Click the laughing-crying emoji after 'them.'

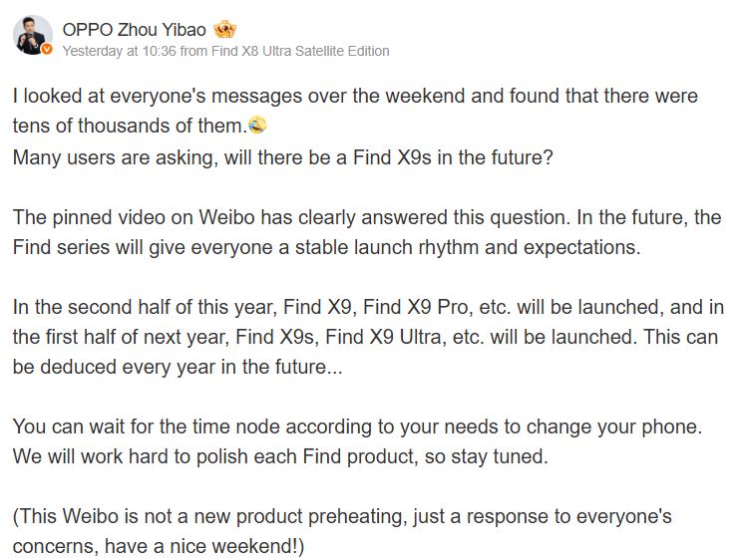click(257, 125)
